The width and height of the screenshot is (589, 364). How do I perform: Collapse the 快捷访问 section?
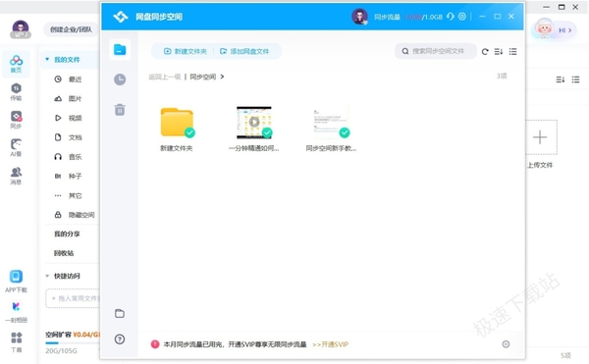(x=47, y=277)
